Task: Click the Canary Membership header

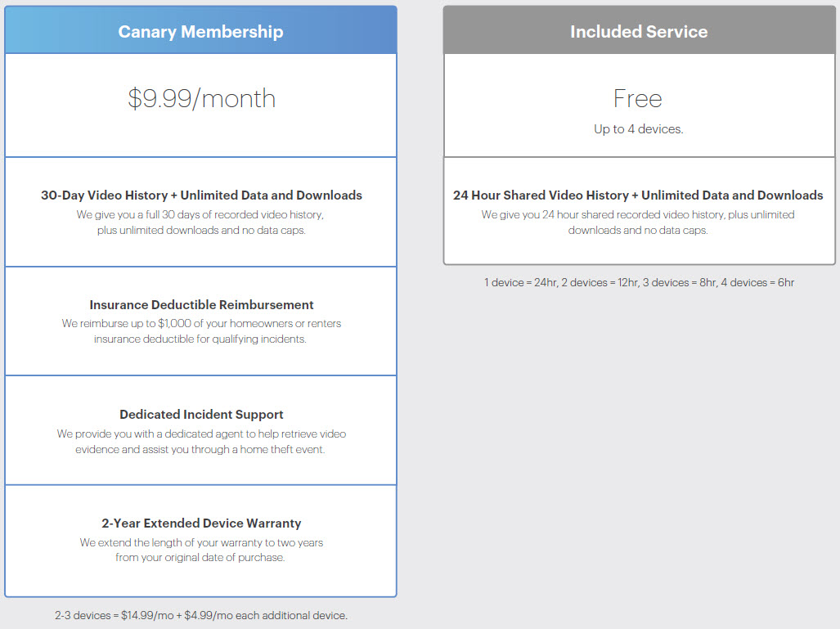Action: click(201, 31)
